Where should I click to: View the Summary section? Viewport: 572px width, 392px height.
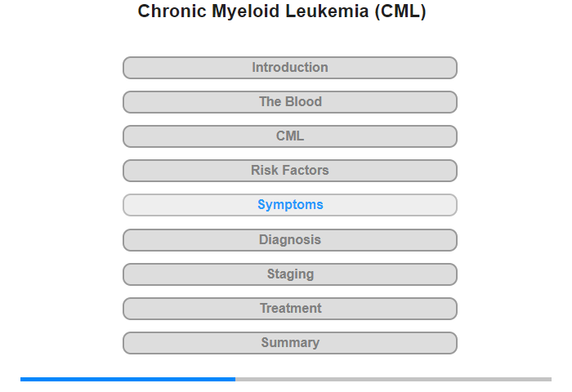click(289, 343)
